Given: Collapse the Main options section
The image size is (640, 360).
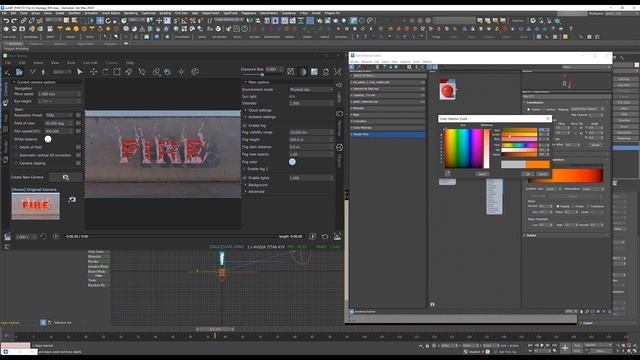Looking at the screenshot, I should click(x=246, y=82).
